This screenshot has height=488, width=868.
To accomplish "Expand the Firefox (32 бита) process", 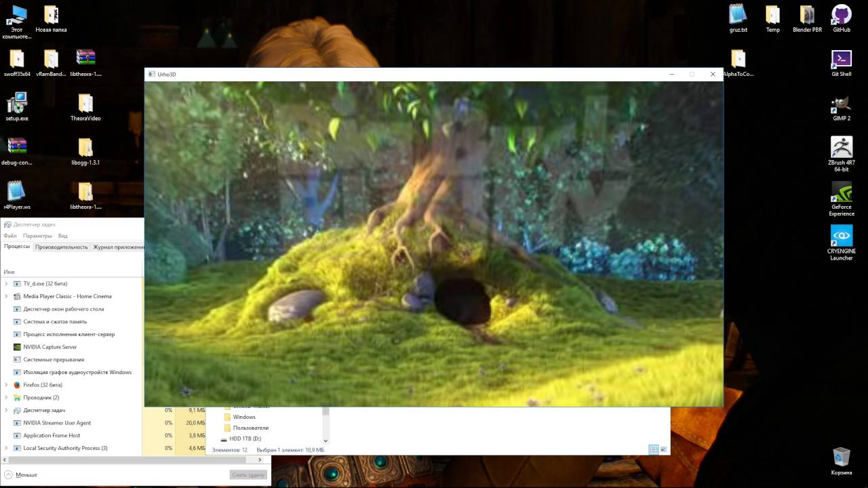I will (x=6, y=385).
